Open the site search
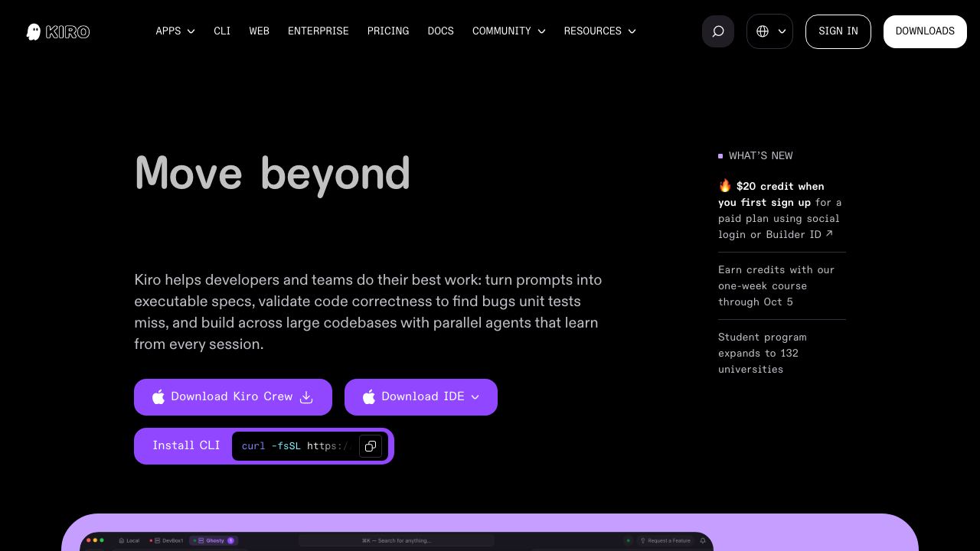This screenshot has height=551, width=980. point(718,31)
